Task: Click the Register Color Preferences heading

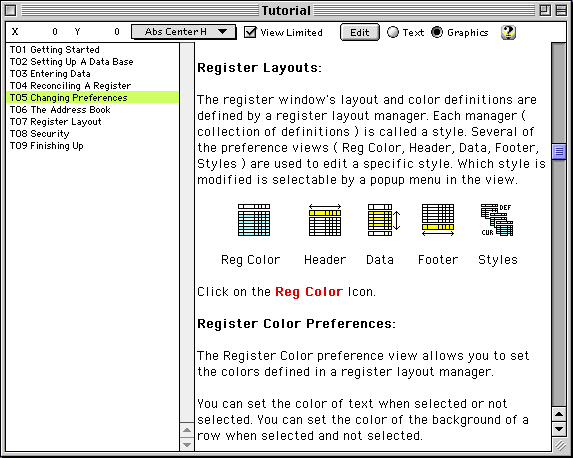Action: (296, 324)
